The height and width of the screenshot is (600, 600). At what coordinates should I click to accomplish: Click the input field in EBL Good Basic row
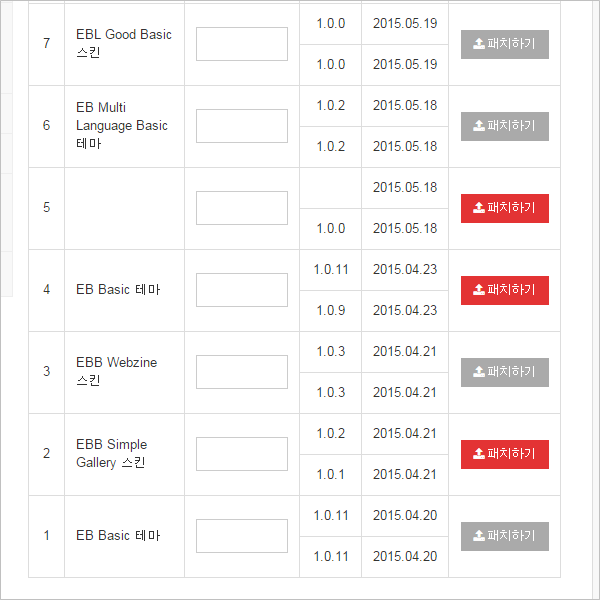coord(242,44)
